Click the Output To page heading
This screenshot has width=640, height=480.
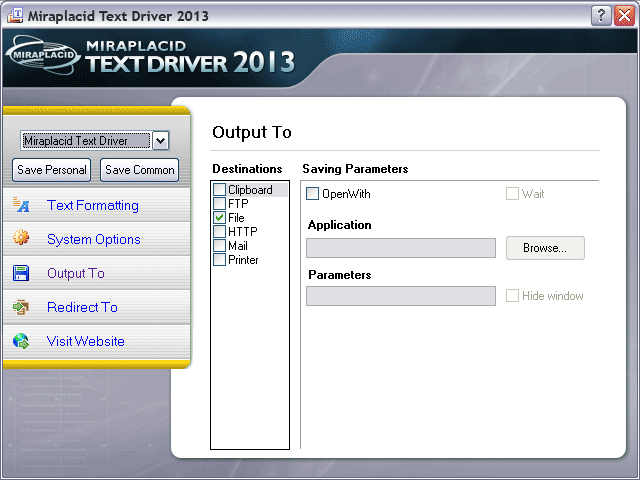[252, 132]
